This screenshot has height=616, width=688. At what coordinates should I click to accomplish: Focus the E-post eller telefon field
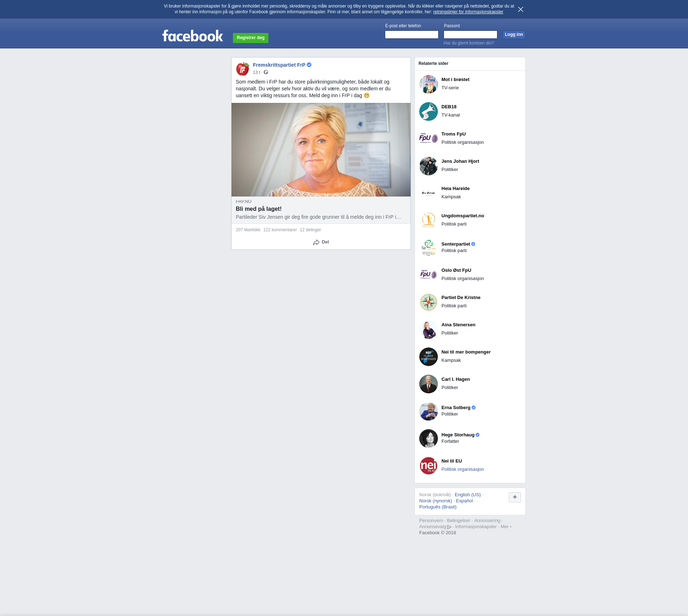(x=412, y=34)
